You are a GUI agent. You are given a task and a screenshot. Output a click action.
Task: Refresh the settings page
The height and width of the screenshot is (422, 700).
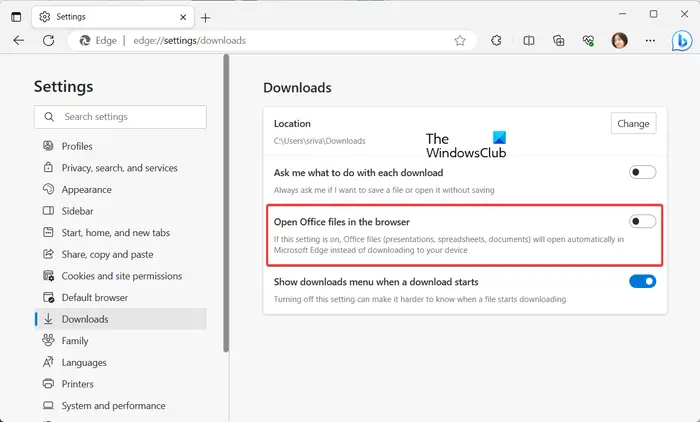[48, 41]
